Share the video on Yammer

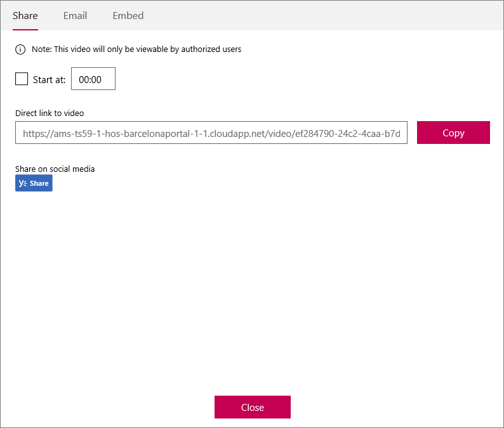tap(34, 183)
